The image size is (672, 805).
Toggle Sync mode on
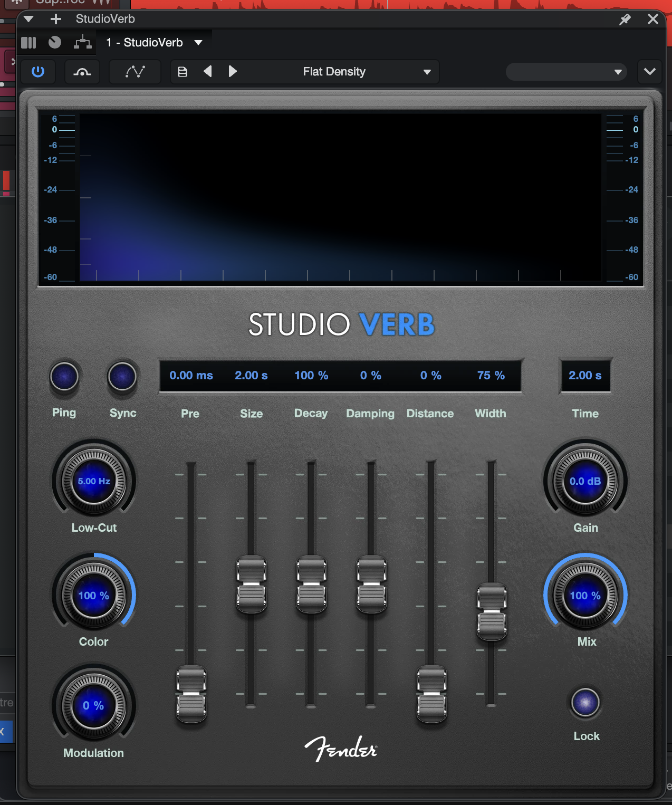[x=122, y=376]
